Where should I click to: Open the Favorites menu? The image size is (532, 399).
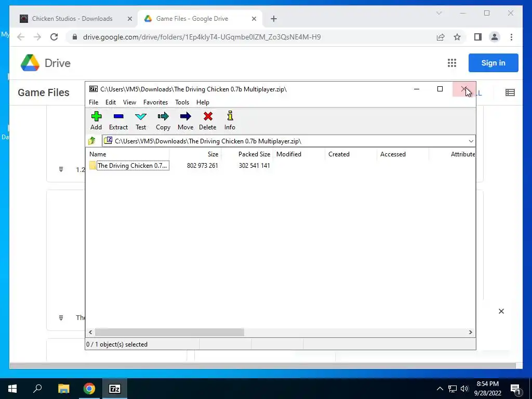pyautogui.click(x=155, y=102)
